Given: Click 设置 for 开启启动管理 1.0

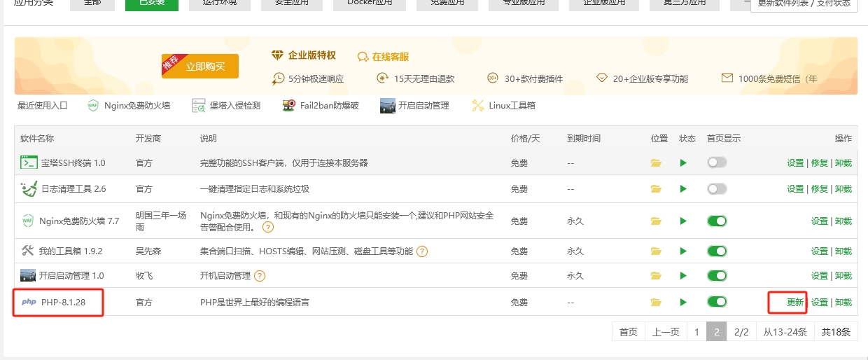Looking at the screenshot, I should tap(820, 275).
